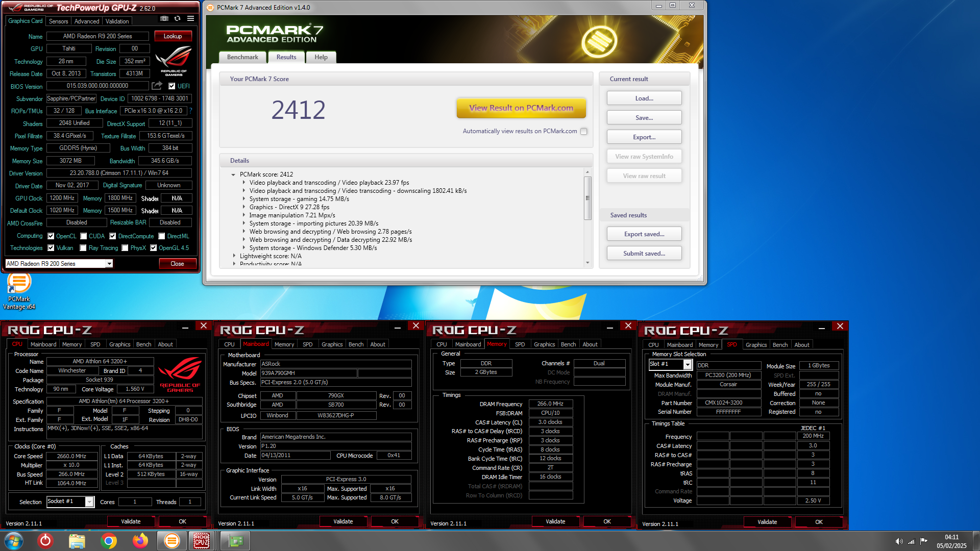Switch to the Sensors tab in GPU-Z
Viewport: 980px width, 551px height.
58,21
